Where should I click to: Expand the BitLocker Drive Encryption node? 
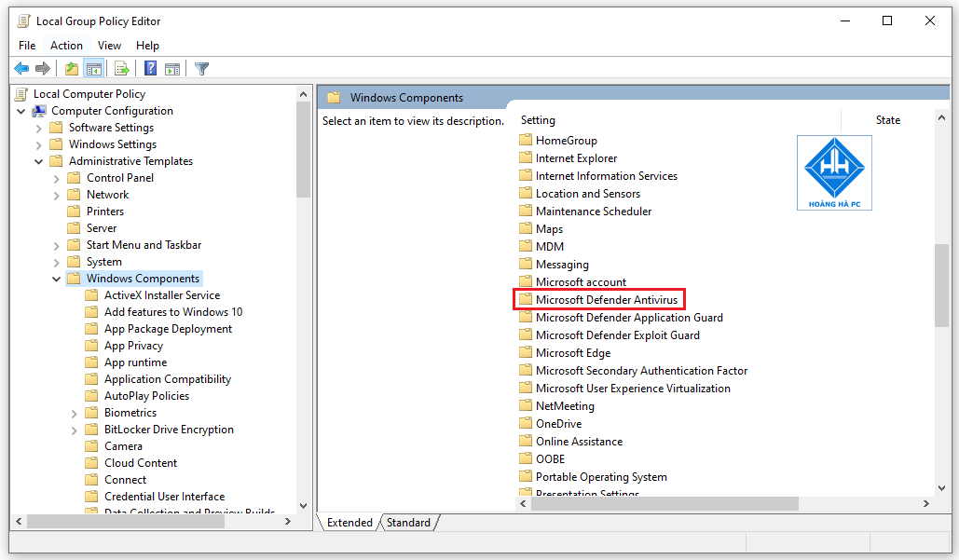(74, 430)
